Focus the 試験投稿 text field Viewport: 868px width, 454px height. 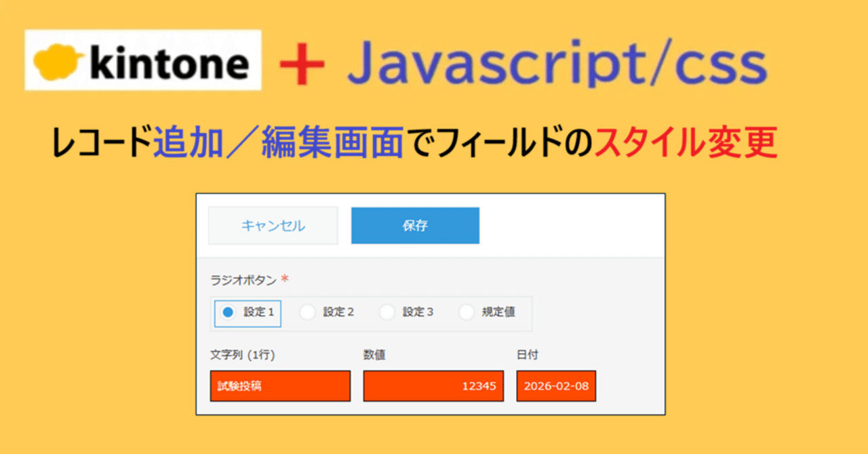click(280, 386)
